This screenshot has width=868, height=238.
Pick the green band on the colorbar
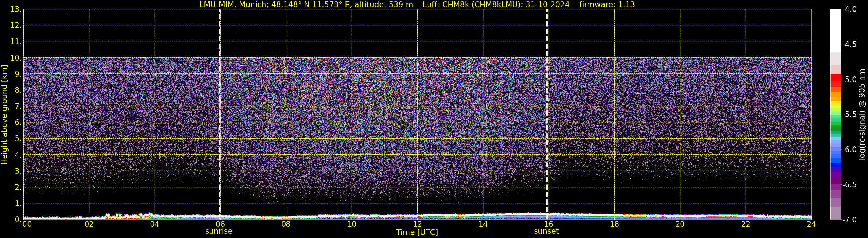[x=835, y=127]
